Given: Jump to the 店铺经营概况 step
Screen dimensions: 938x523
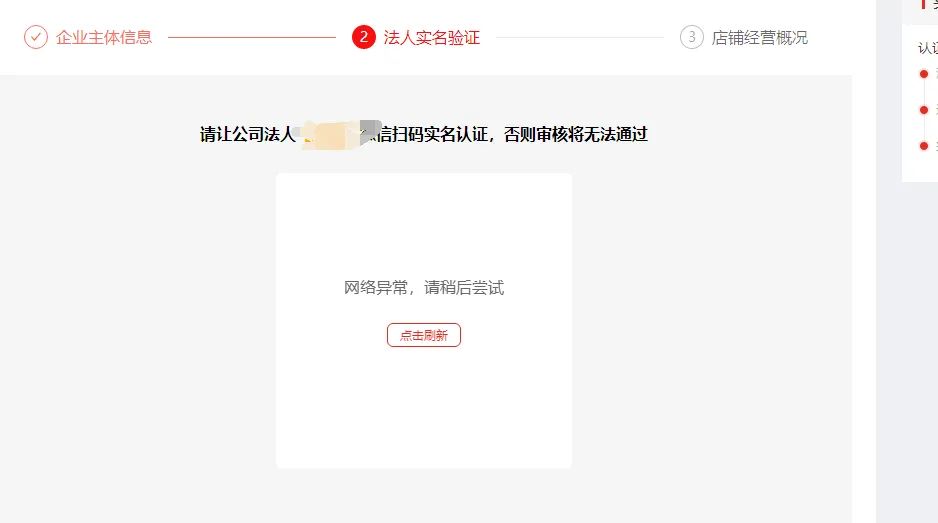Looking at the screenshot, I should (760, 37).
